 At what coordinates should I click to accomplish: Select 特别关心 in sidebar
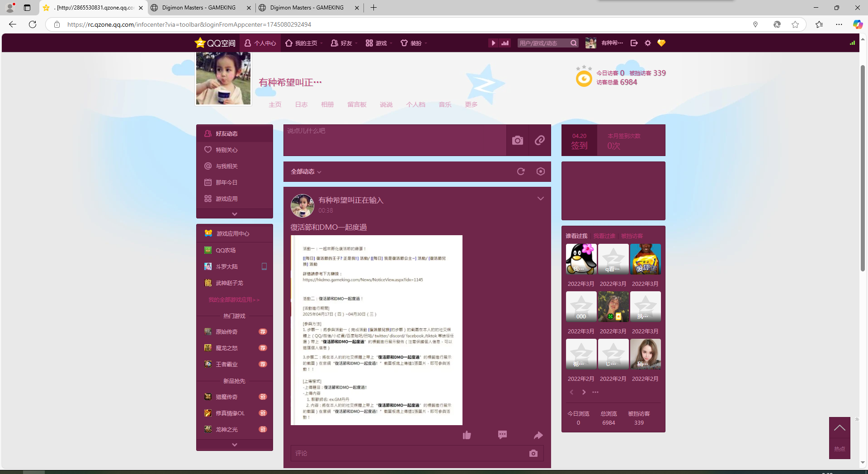(x=235, y=150)
